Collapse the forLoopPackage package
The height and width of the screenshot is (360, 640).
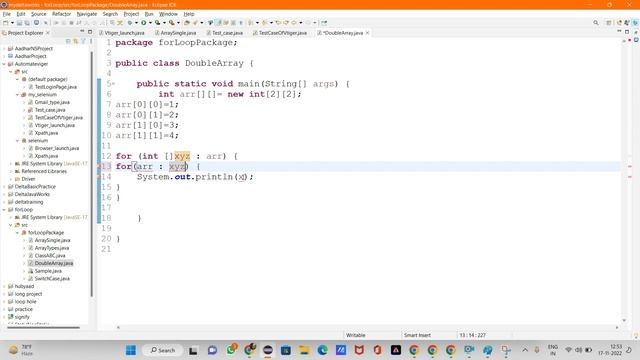pos(18,233)
